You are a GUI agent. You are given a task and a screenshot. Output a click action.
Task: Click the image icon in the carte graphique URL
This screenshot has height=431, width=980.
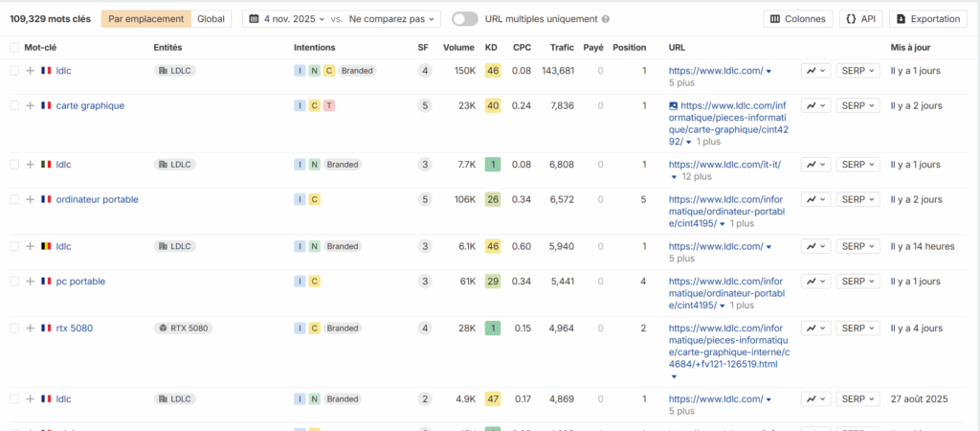pos(673,105)
